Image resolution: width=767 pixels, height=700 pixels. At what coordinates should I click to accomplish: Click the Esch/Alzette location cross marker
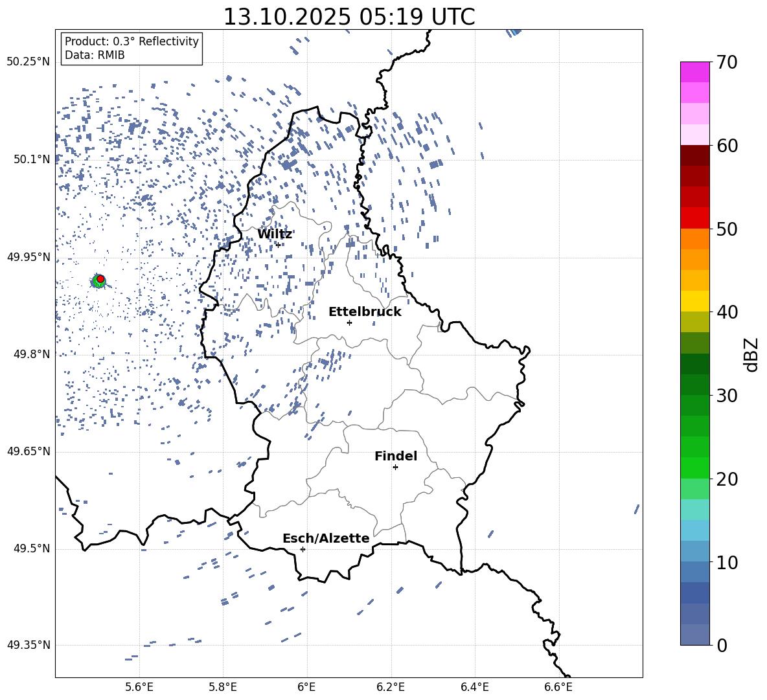point(303,549)
